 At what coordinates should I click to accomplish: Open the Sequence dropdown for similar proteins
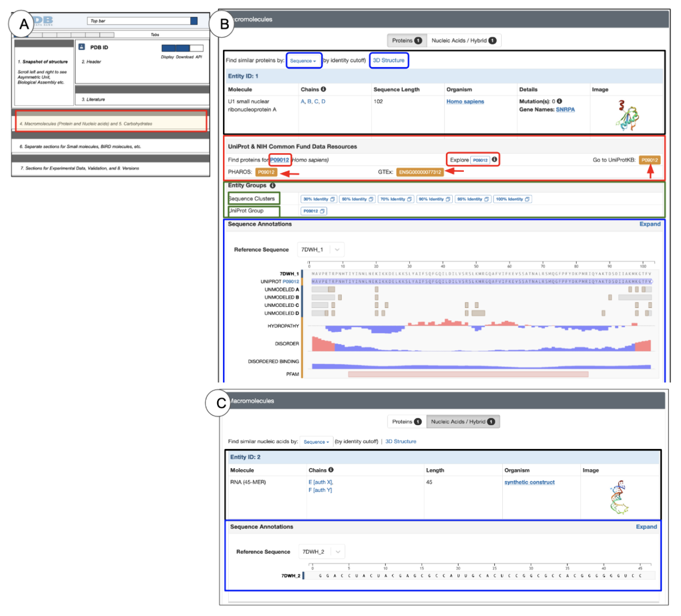pos(303,61)
